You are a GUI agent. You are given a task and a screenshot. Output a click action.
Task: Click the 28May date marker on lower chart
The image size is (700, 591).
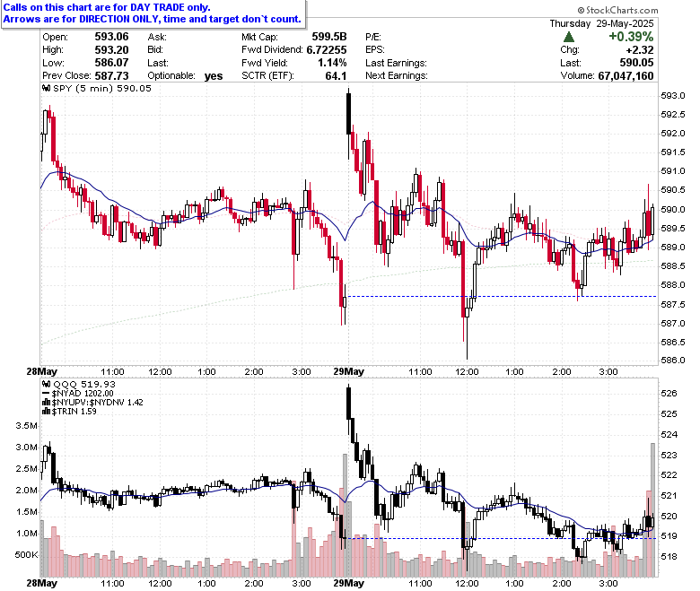point(41,583)
